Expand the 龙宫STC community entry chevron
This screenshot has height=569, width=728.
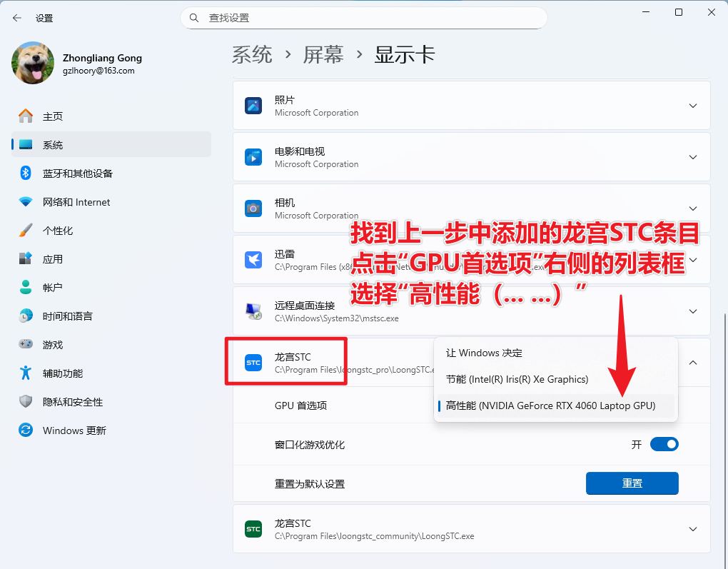pos(692,529)
